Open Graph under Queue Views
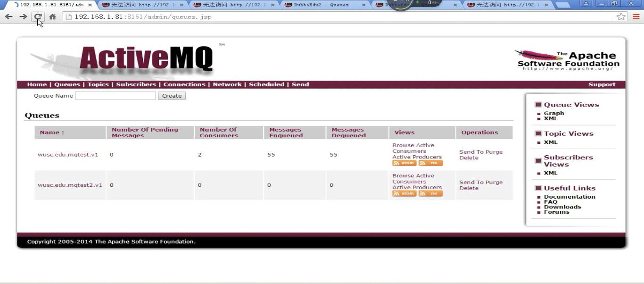This screenshot has width=644, height=284. point(554,113)
